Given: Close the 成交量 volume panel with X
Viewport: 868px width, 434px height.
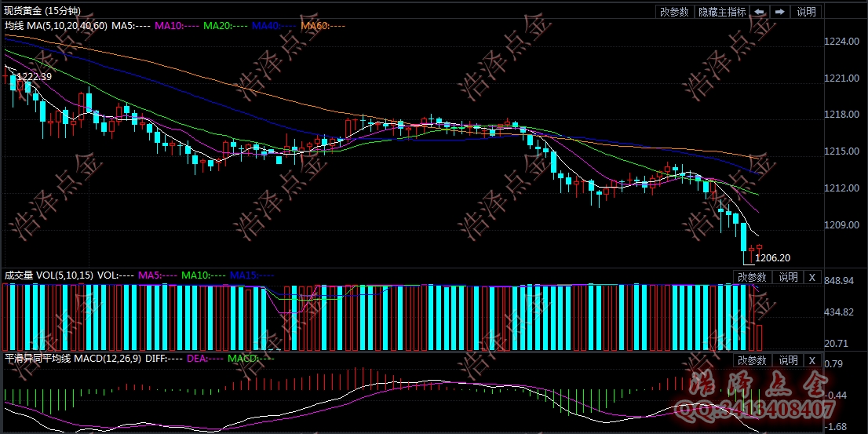Looking at the screenshot, I should click(x=812, y=277).
